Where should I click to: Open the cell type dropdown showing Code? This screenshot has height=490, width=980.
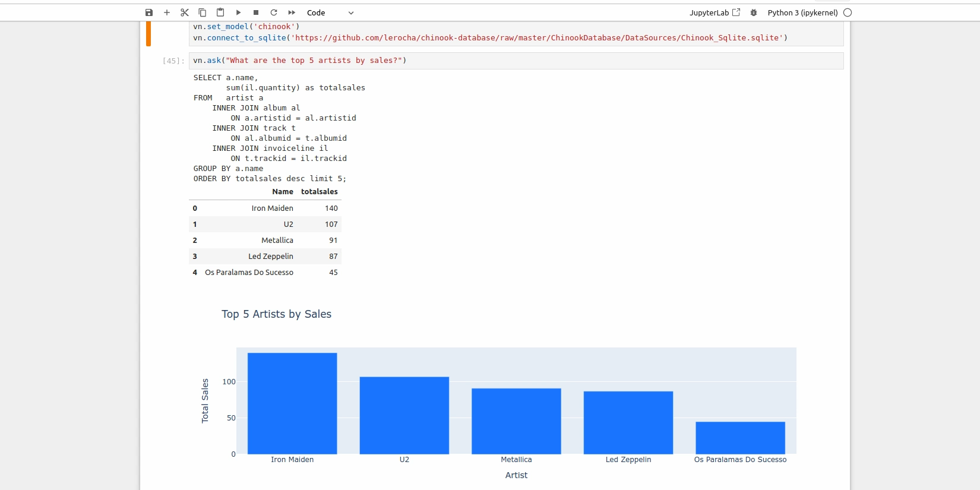tap(330, 12)
